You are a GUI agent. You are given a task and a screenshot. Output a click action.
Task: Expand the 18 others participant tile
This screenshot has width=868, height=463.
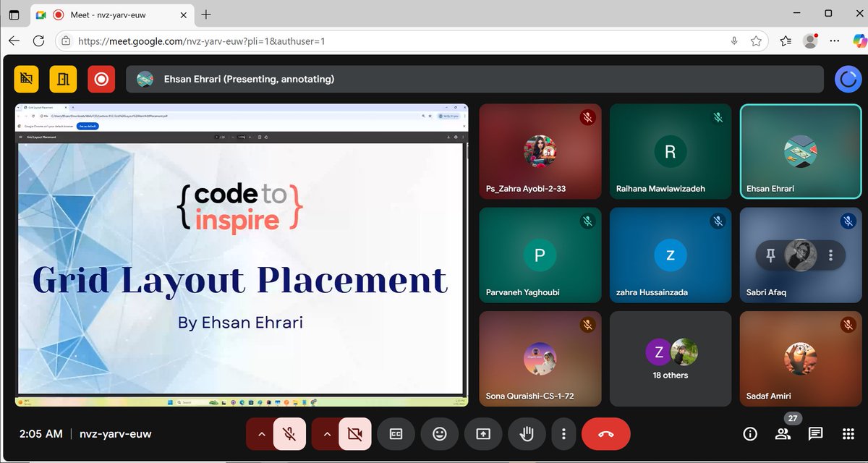point(670,358)
